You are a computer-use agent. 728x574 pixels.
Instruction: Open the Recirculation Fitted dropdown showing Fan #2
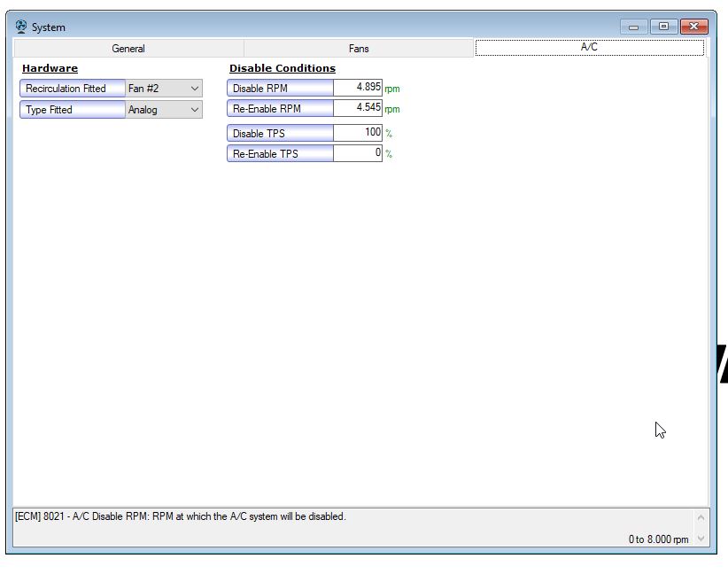(164, 89)
